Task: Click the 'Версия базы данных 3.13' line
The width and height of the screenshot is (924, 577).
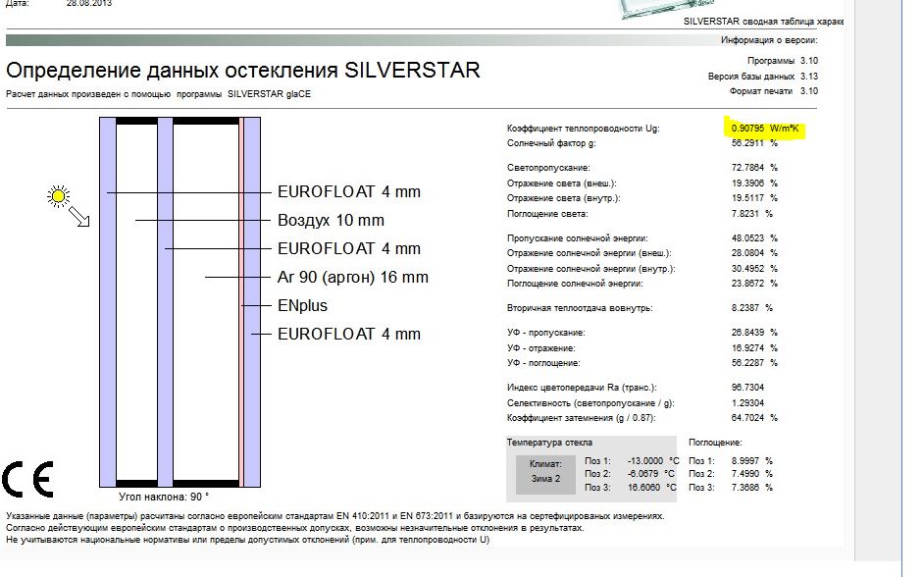Action: (762, 77)
